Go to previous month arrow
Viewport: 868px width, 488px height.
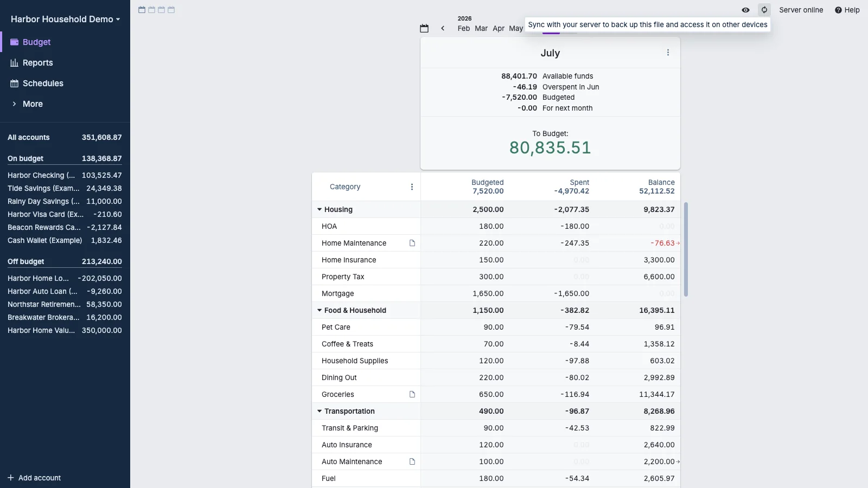[x=443, y=28]
